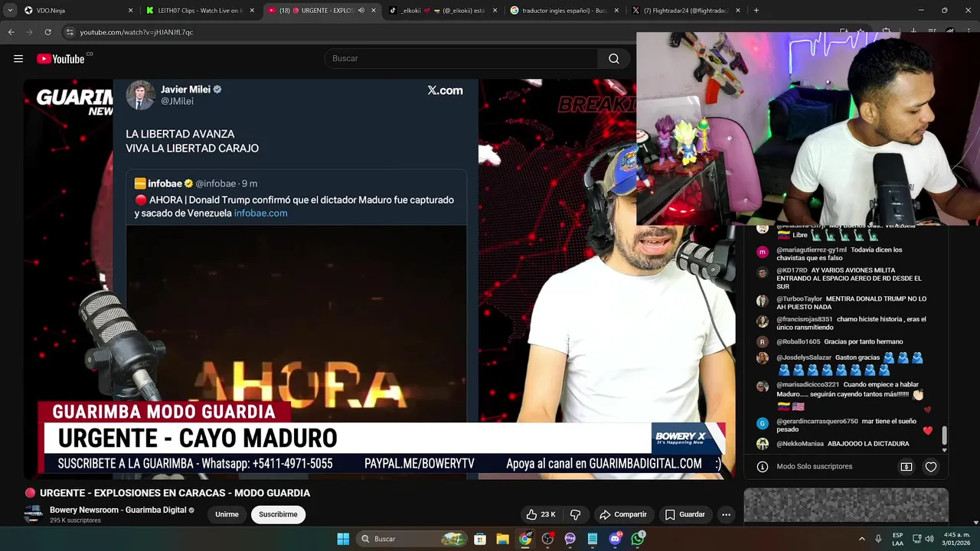Click the Windows taskbar Buscar search box

412,539
